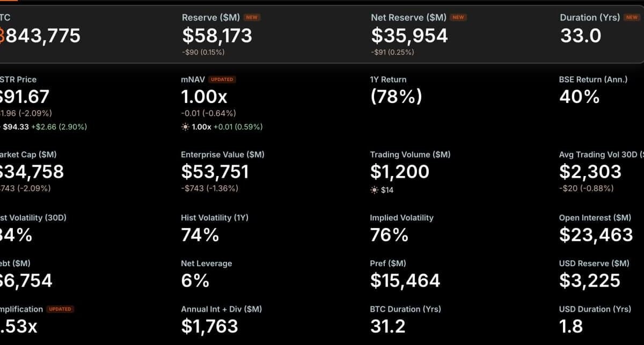Click the Implied Volatility 76% value
The image size is (644, 345).
point(389,235)
